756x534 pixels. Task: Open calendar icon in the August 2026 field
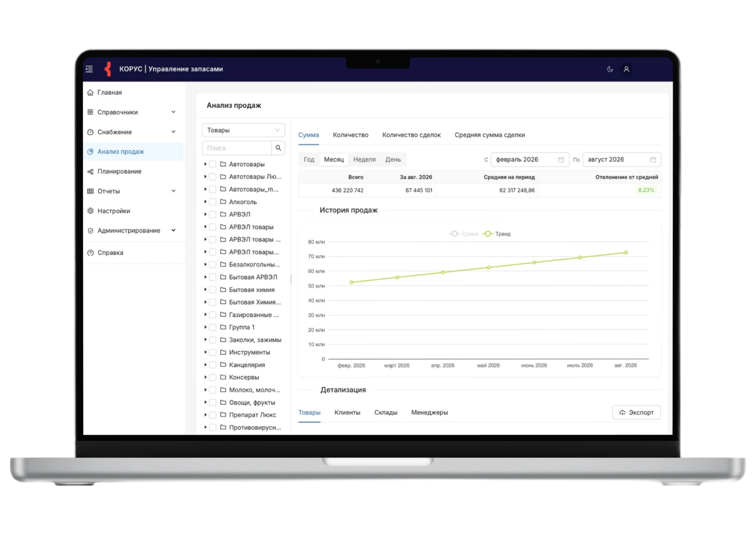pyautogui.click(x=653, y=160)
